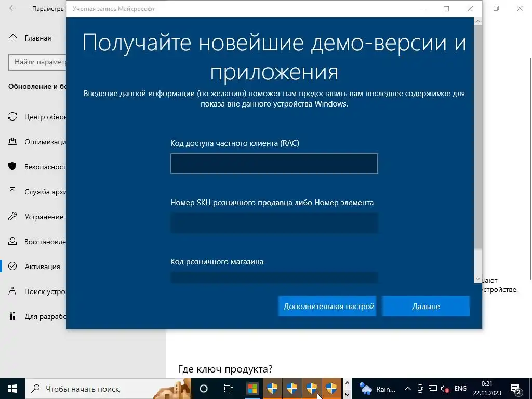Open Центр обновления Windows update icon
Screen dimensions: 532x399
point(12,117)
